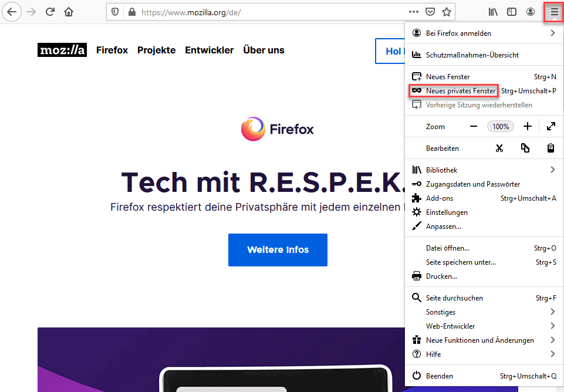Open the Firefox account avatar icon

531,12
